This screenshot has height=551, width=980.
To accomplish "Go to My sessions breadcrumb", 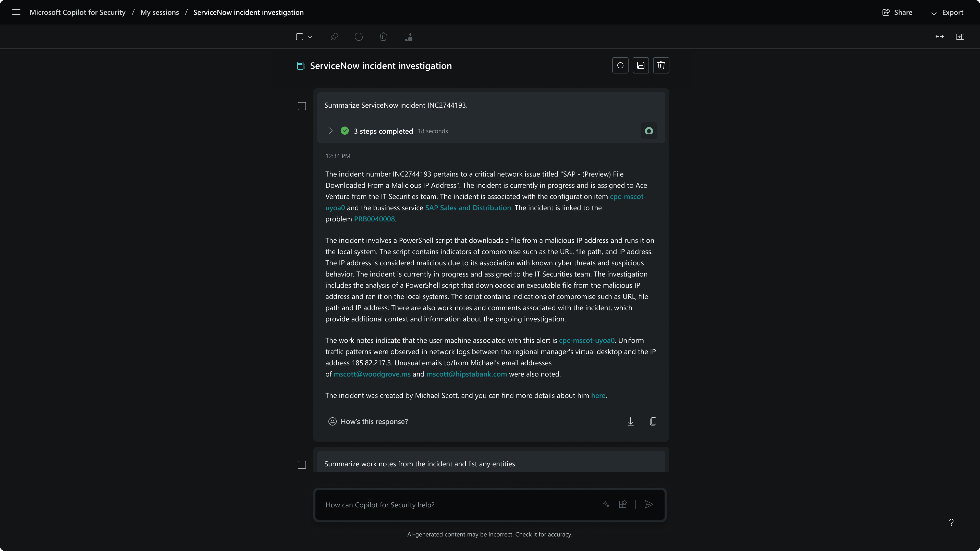I will [160, 12].
